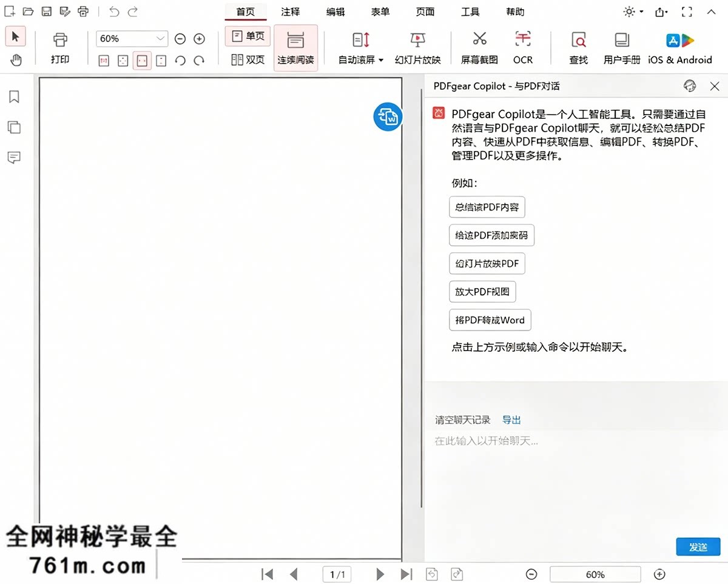728x584 pixels.
Task: Open the share export dropdown icon
Action: (661, 12)
